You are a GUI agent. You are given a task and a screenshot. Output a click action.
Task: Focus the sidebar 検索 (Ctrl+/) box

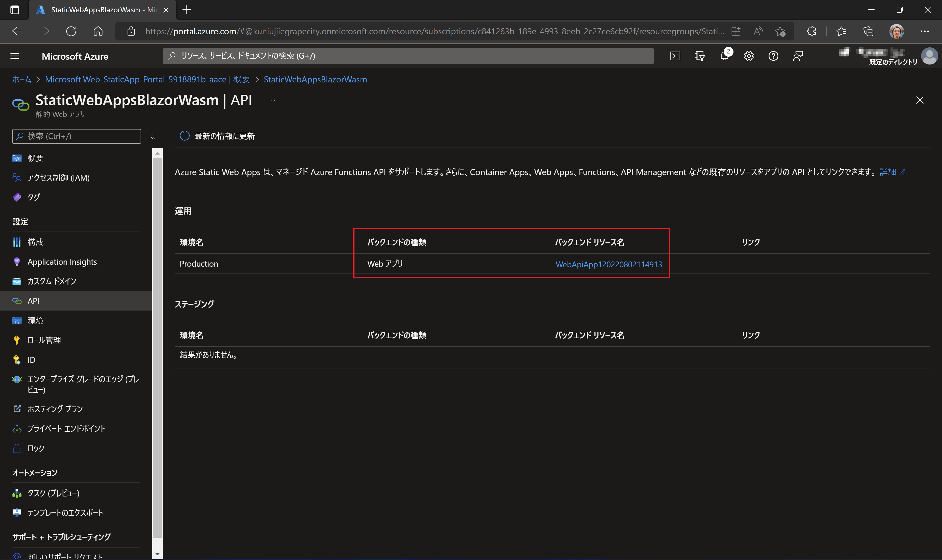point(77,136)
